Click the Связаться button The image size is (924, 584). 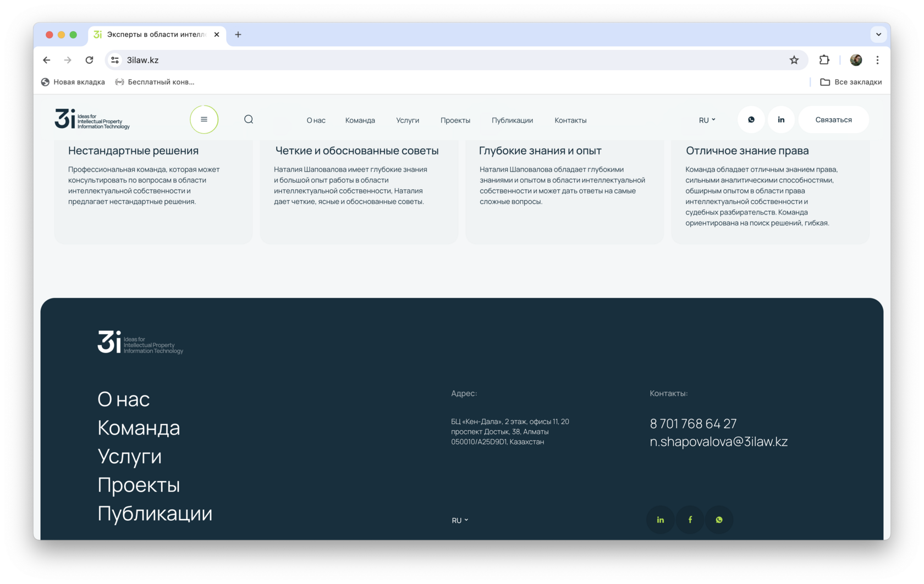click(833, 119)
